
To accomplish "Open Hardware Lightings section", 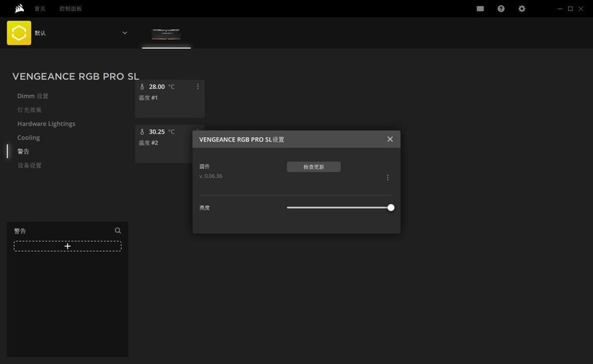I will pos(46,124).
